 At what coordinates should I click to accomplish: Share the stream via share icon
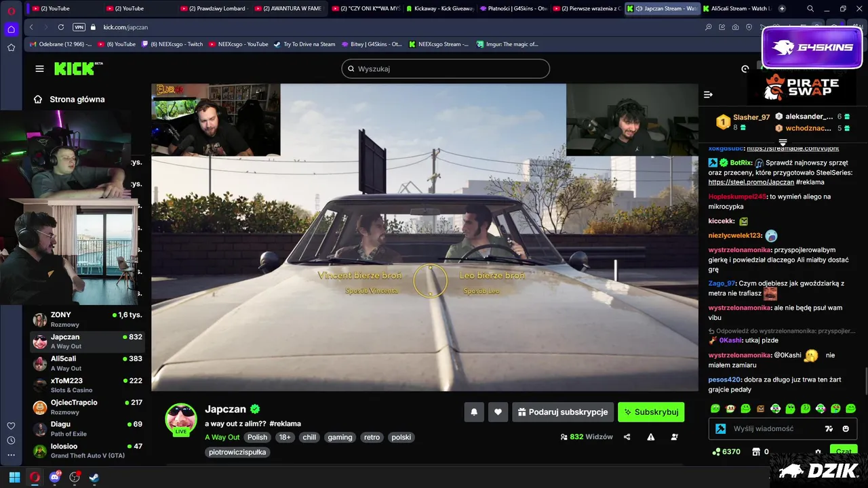tap(627, 437)
